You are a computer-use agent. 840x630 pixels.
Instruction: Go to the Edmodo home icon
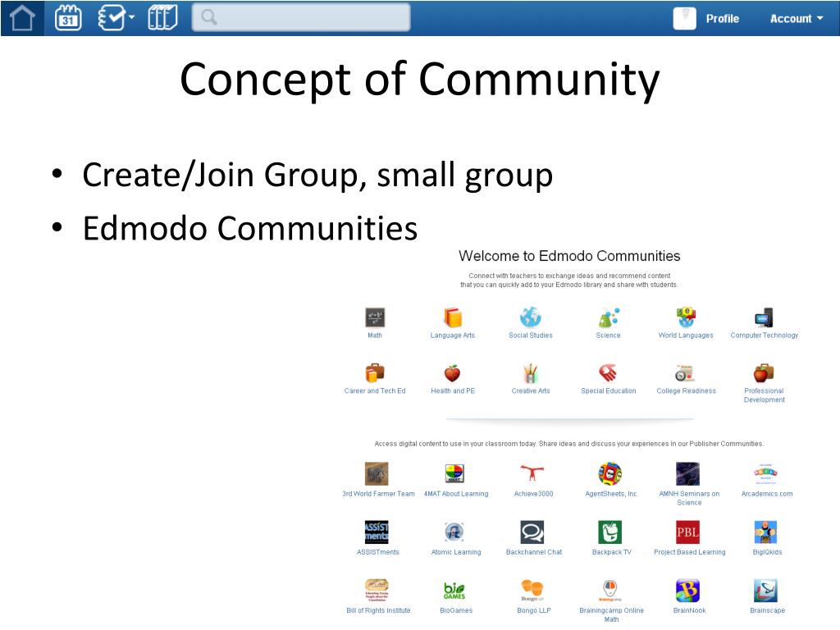pos(22,18)
